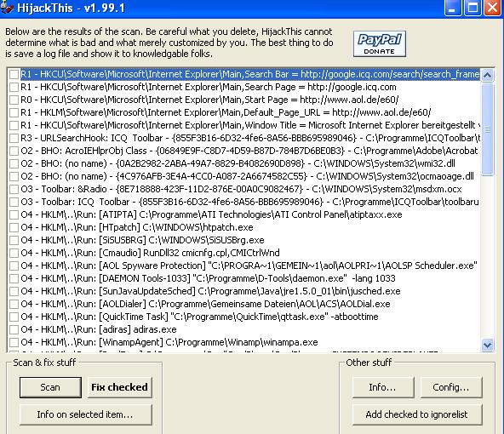Select the msdxm.ocx Radio toolbar row
Image resolution: width=504 pixels, height=434 pixels.
tap(241, 189)
